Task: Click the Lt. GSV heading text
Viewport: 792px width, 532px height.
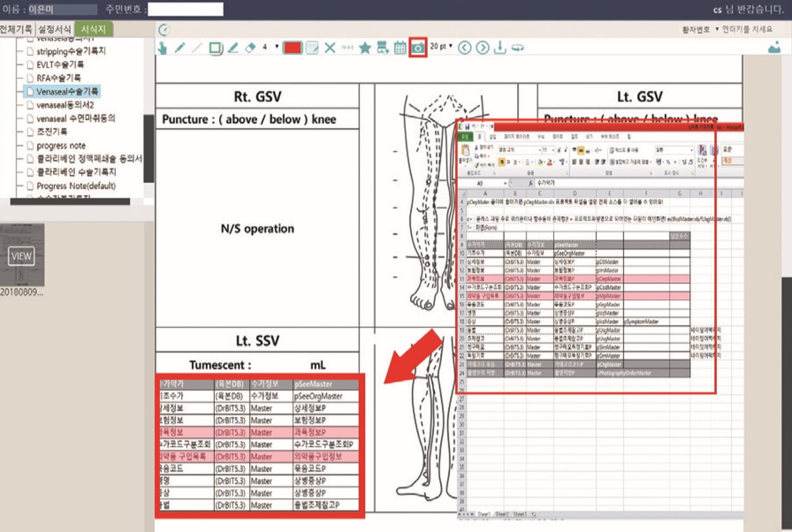Action: coord(640,96)
